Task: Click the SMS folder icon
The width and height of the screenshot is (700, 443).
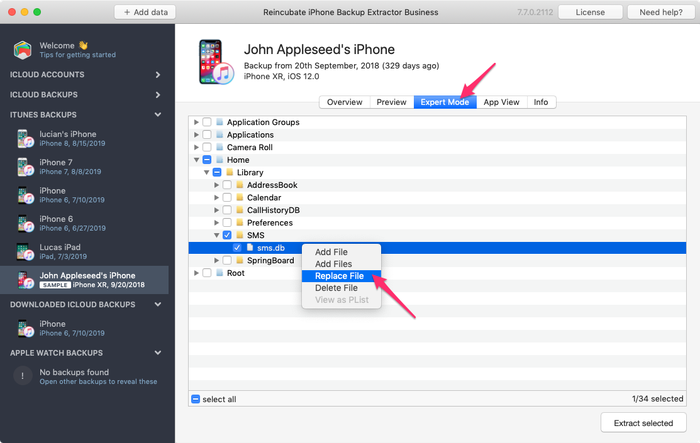Action: pos(240,235)
